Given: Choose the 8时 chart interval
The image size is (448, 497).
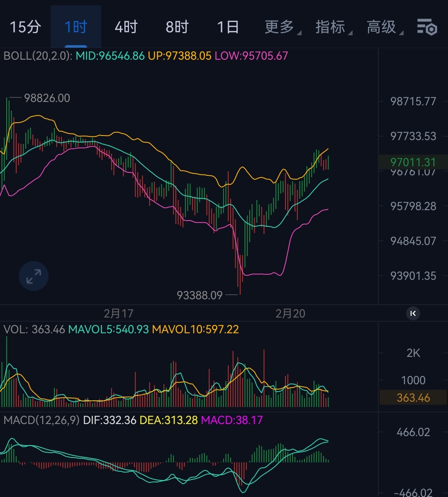Looking at the screenshot, I should pyautogui.click(x=177, y=27).
